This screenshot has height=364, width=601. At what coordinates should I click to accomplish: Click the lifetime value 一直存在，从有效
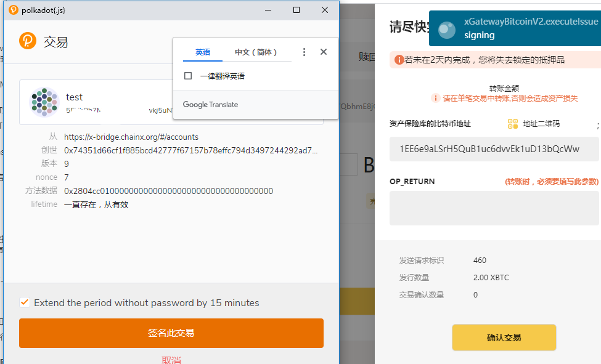(96, 204)
